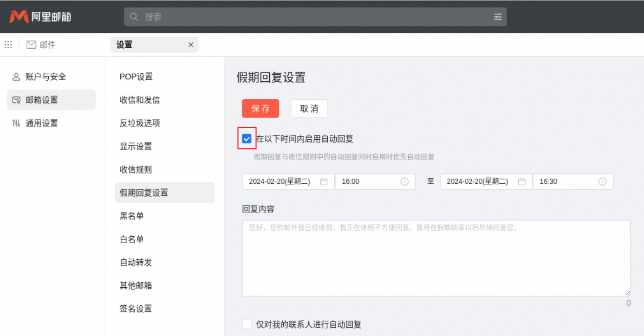This screenshot has width=644, height=336.
Task: Open the start time 16:00 dropdown
Action: click(x=368, y=181)
